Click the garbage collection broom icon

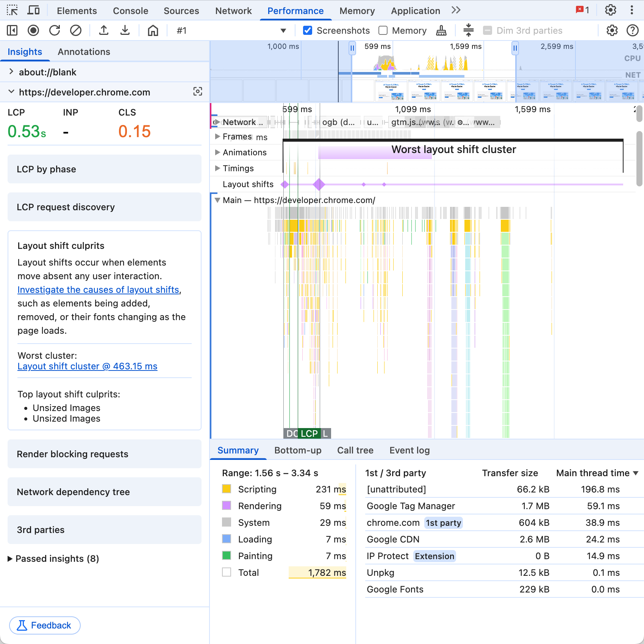pyautogui.click(x=441, y=30)
